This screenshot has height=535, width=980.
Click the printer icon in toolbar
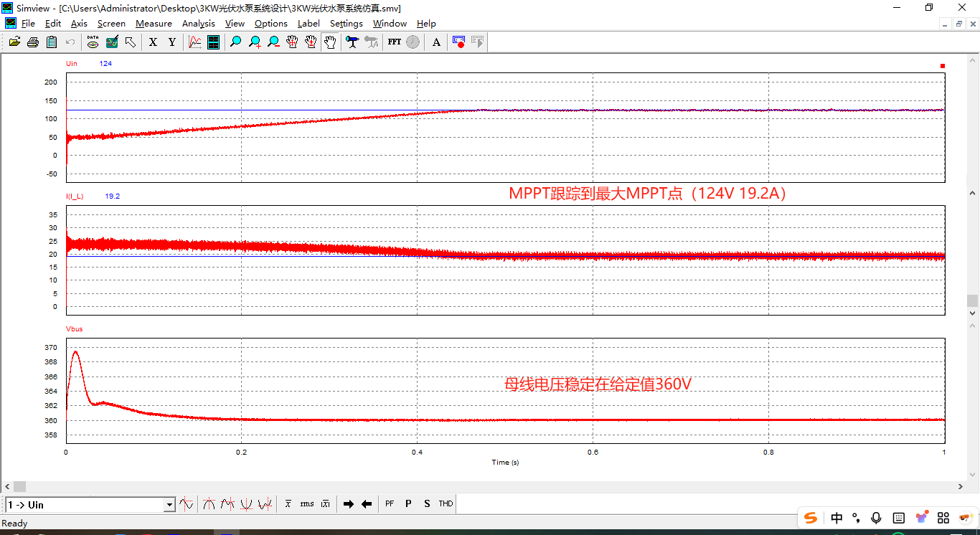tap(32, 42)
